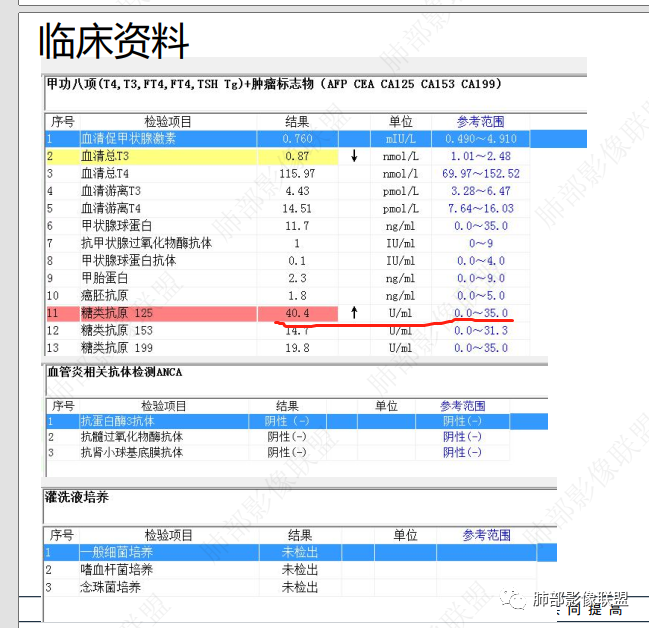Select the 糖类抗原 199 row
649x628 pixels.
pos(288,348)
